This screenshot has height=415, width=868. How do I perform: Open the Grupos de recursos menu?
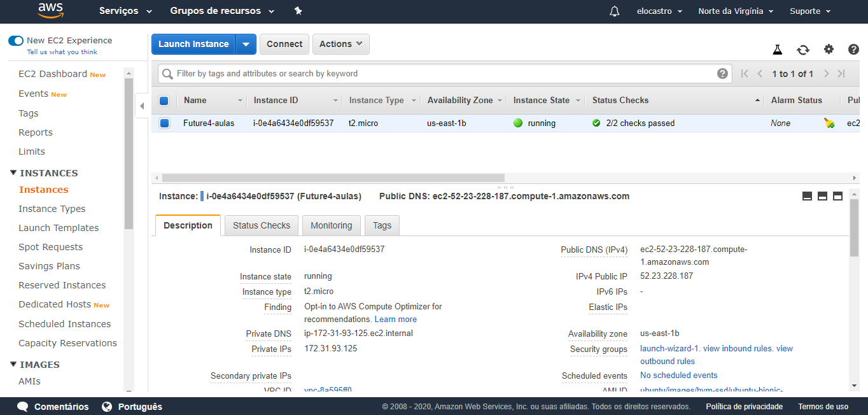(223, 11)
